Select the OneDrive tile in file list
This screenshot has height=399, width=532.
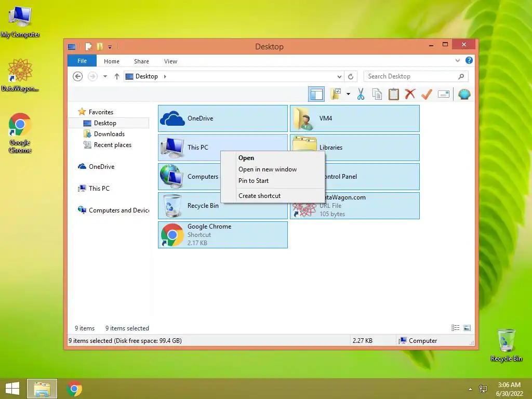[x=223, y=118]
